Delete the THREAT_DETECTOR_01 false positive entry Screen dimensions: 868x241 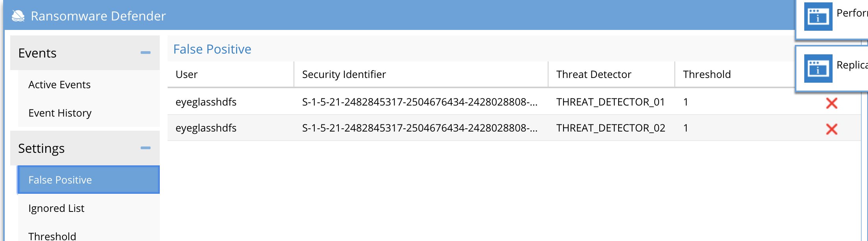(x=831, y=103)
